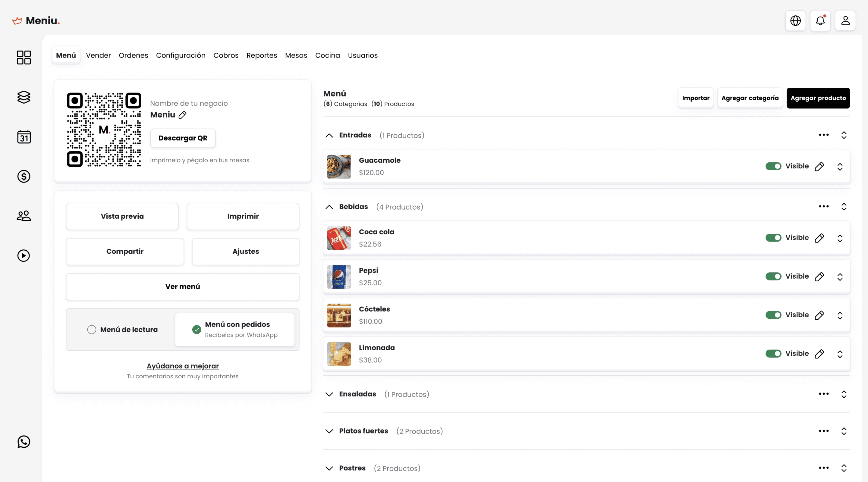Click the globe icon for language settings
Image resolution: width=868 pixels, height=482 pixels.
(x=795, y=20)
